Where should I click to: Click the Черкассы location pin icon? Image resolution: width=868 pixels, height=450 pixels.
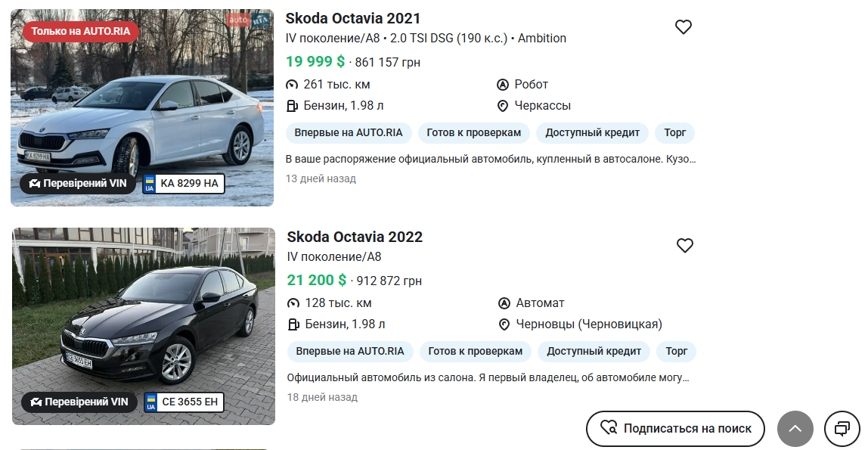(502, 106)
